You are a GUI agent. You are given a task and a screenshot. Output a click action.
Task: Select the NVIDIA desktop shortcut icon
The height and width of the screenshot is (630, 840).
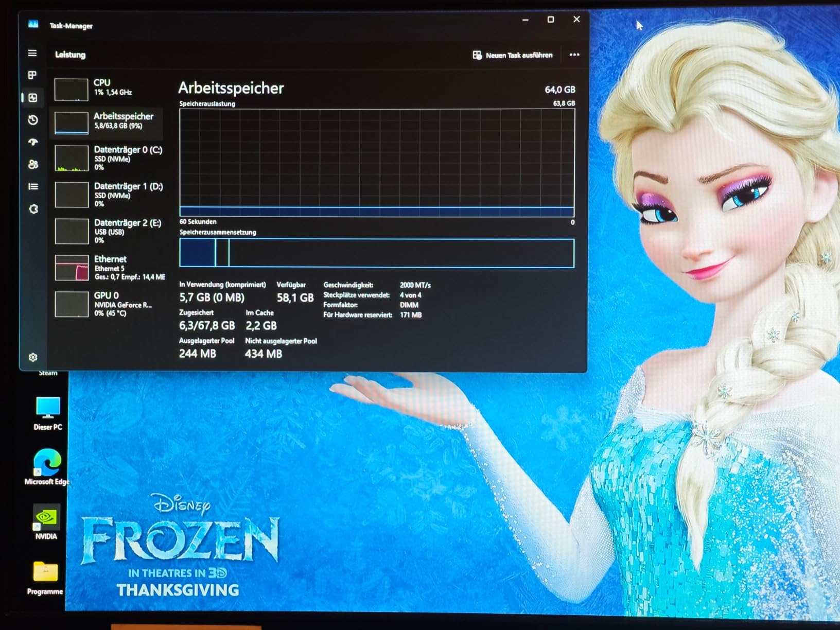[x=46, y=522]
